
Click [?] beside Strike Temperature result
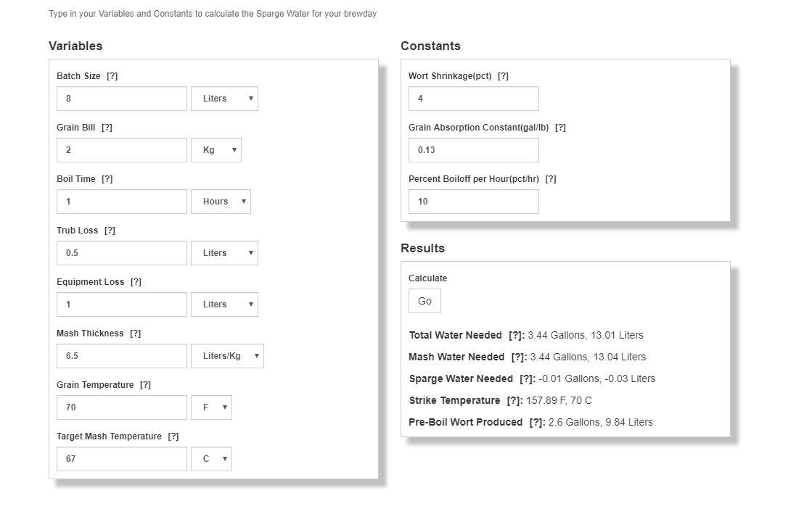click(514, 401)
